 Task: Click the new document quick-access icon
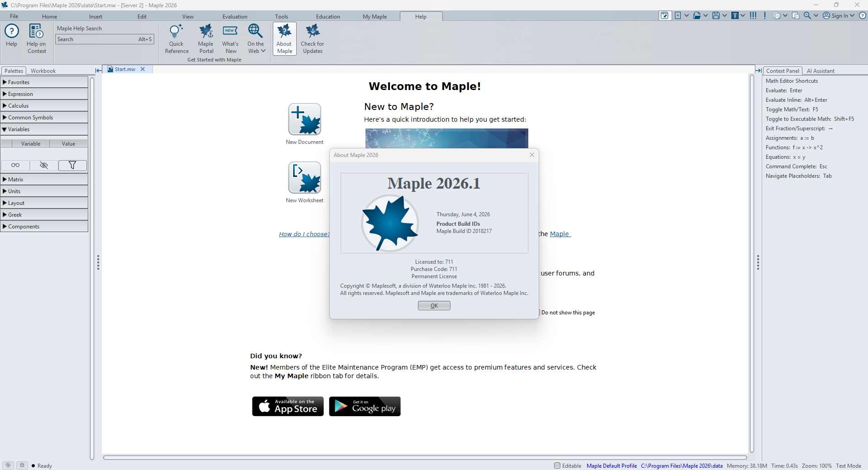[x=678, y=16]
